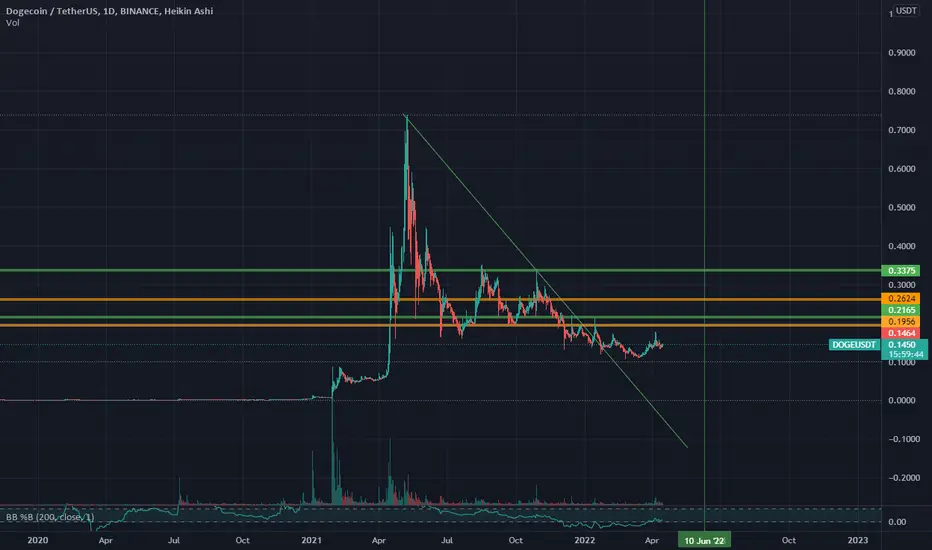
Task: Select the BB %B (200, close, 1) indicator label
Action: [x=50, y=517]
